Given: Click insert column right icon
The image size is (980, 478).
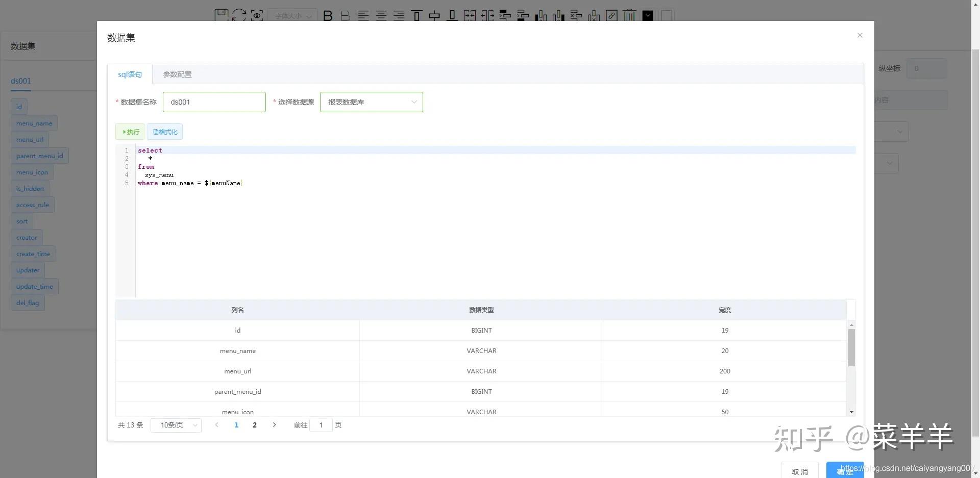Looking at the screenshot, I should tap(558, 15).
